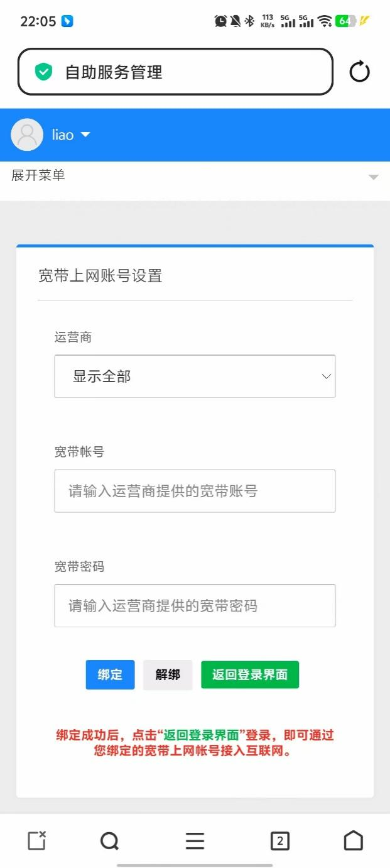Open the 运营商 显示全部 dropdown
The height and width of the screenshot is (868, 390).
195,376
